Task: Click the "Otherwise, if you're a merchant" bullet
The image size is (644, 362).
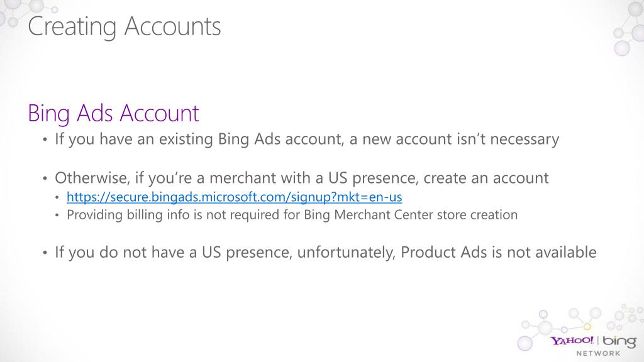Action: [301, 178]
